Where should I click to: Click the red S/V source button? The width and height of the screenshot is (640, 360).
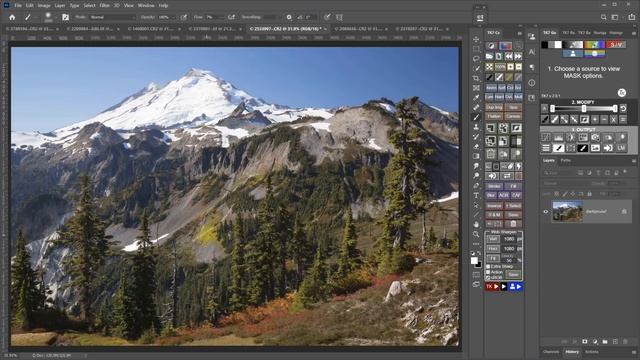coord(616,45)
